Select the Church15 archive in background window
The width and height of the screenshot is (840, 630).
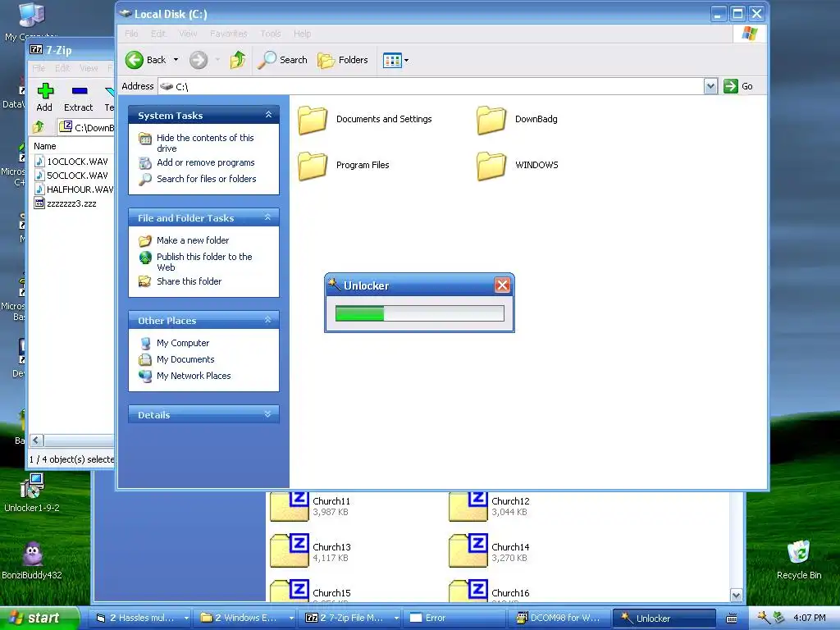click(x=311, y=591)
